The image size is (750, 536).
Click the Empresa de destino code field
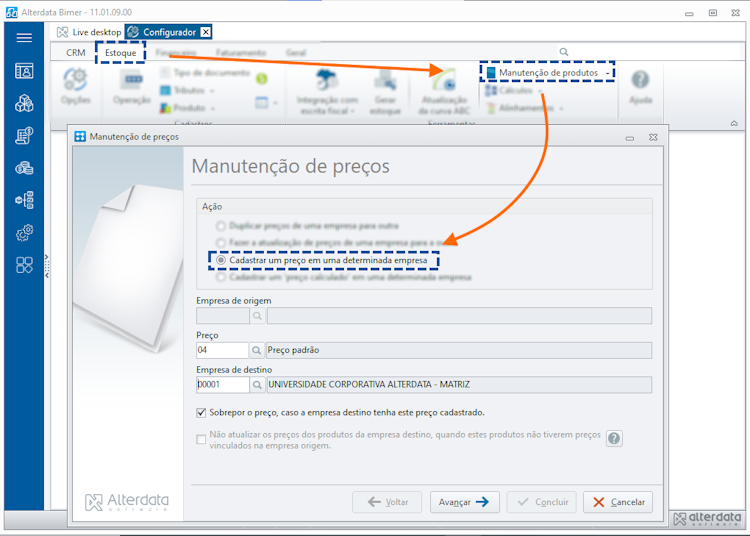pos(223,384)
